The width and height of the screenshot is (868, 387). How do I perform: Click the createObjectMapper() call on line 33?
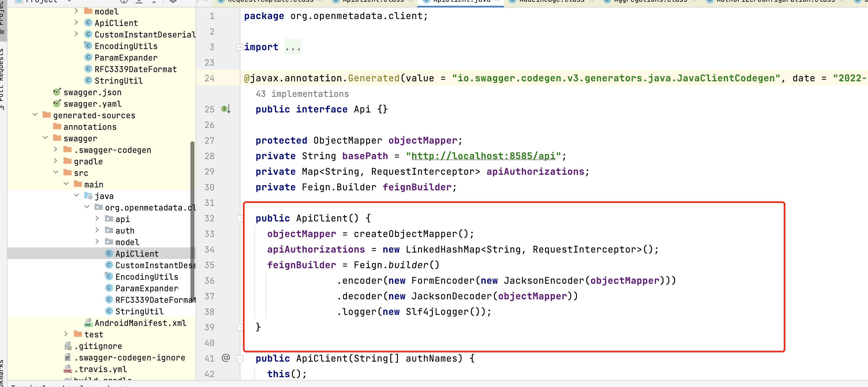click(411, 234)
